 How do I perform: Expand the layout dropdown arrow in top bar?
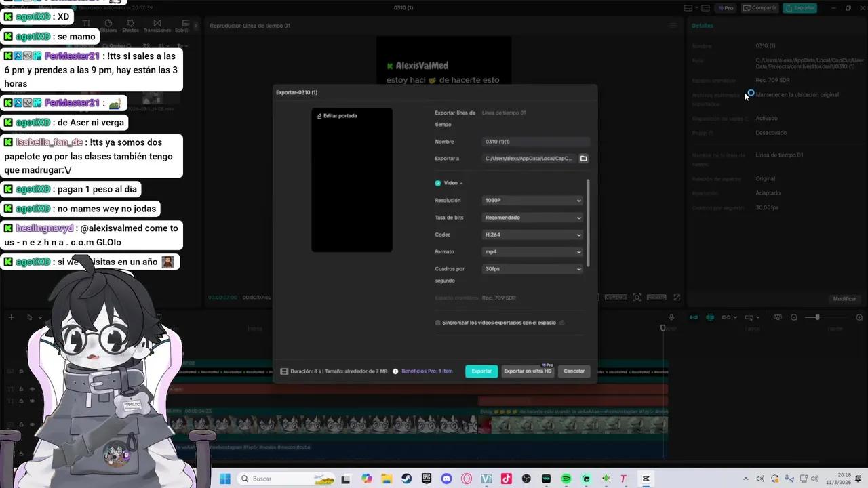696,8
